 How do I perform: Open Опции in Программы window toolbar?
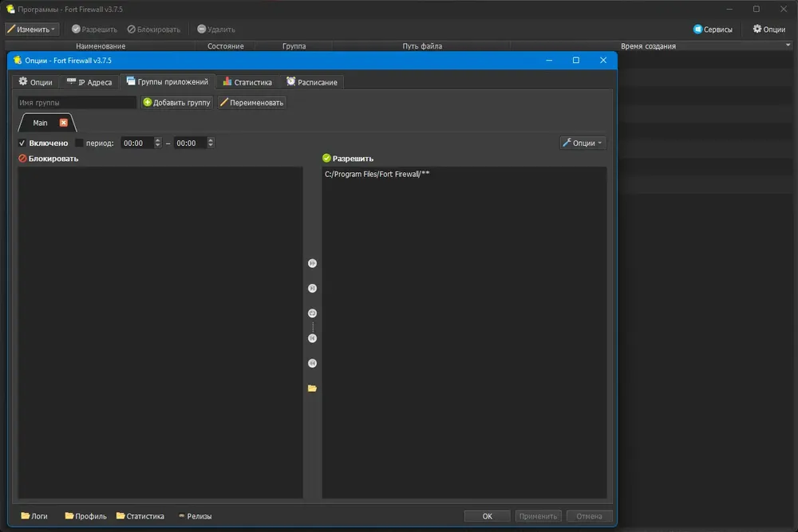coord(769,29)
